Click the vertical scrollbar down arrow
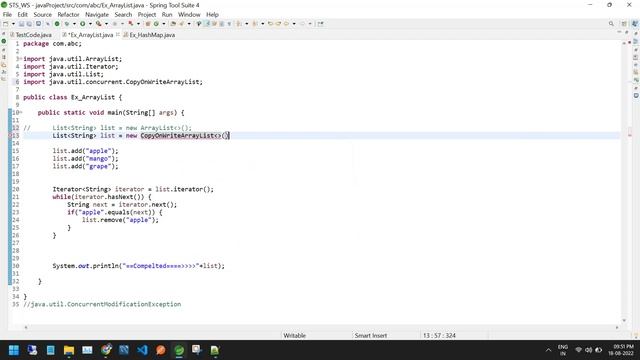640x360 pixels. [624, 320]
